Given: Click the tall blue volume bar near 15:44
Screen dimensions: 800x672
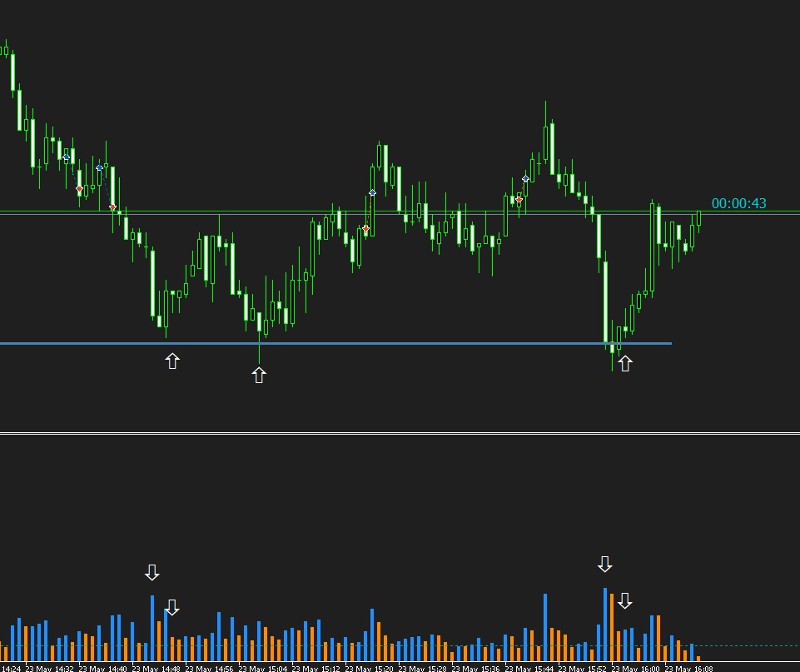Looking at the screenshot, I should point(545,628).
